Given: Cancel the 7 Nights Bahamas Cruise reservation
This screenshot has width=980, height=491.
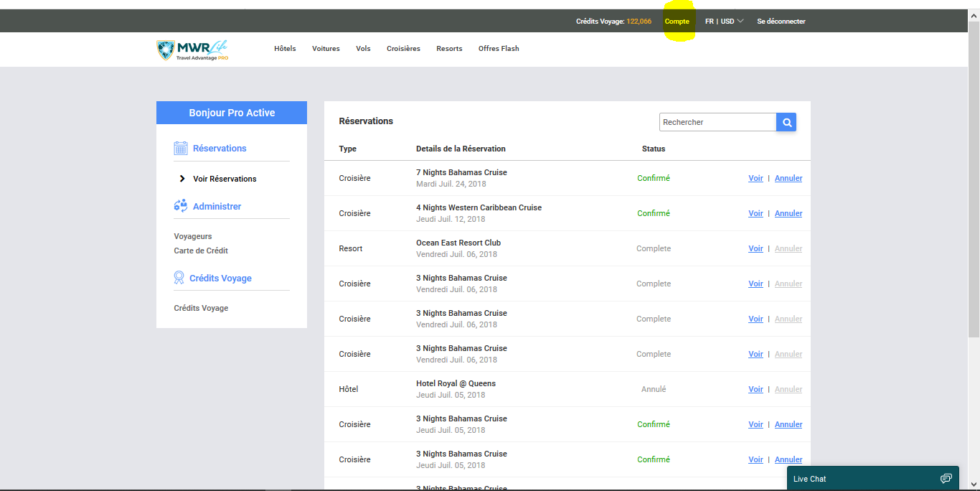Looking at the screenshot, I should coord(788,178).
